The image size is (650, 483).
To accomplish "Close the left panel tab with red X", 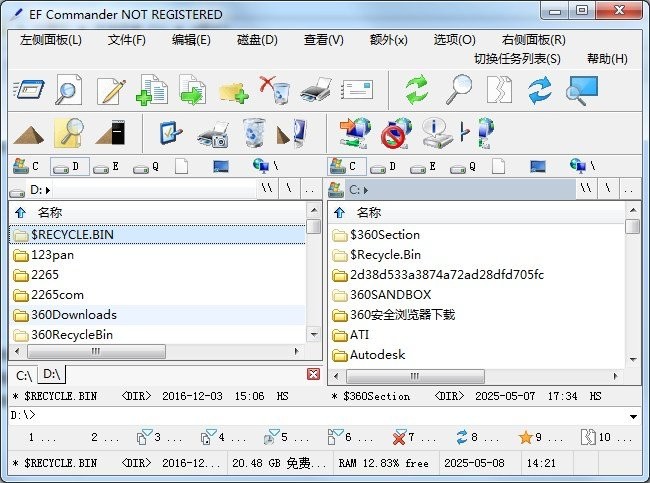I will pyautogui.click(x=313, y=374).
